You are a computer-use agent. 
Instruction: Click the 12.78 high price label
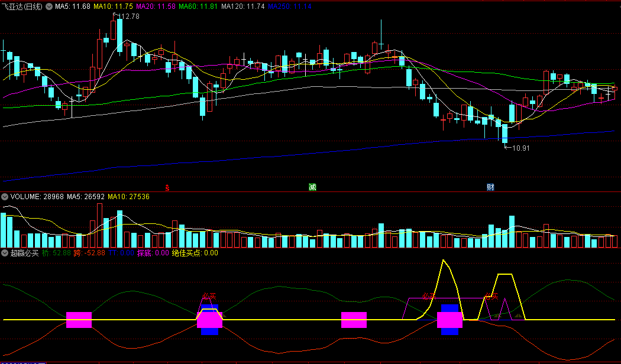click(x=130, y=16)
